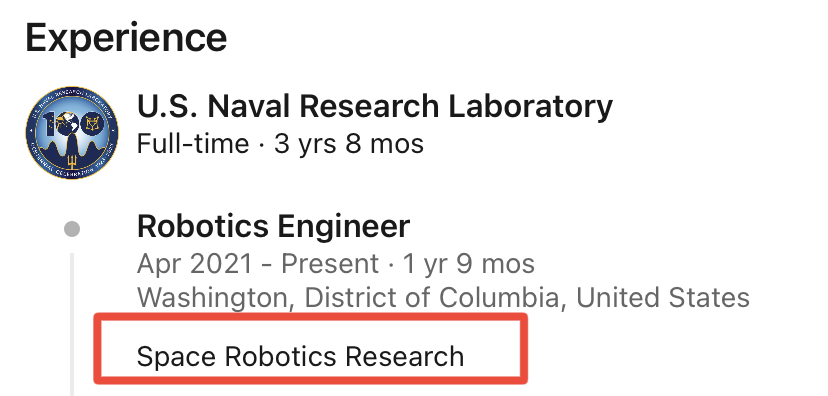
Task: Click United States at the end of the location
Action: 663,298
